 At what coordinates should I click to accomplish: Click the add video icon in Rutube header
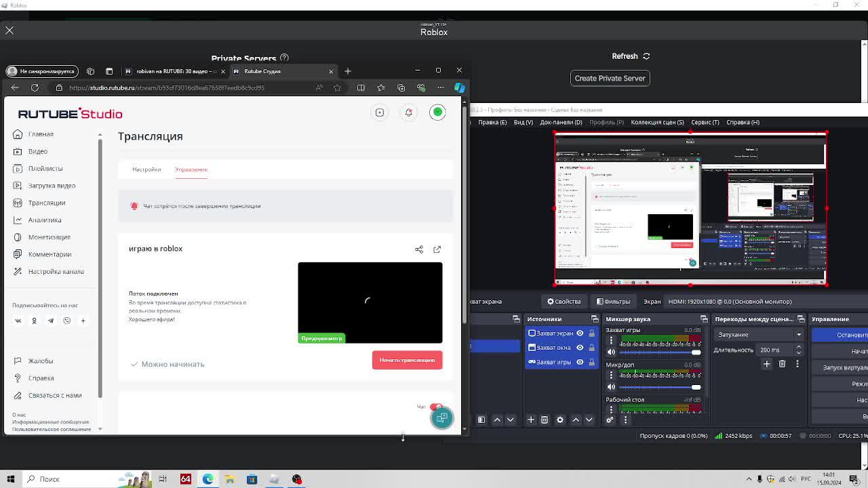[380, 113]
